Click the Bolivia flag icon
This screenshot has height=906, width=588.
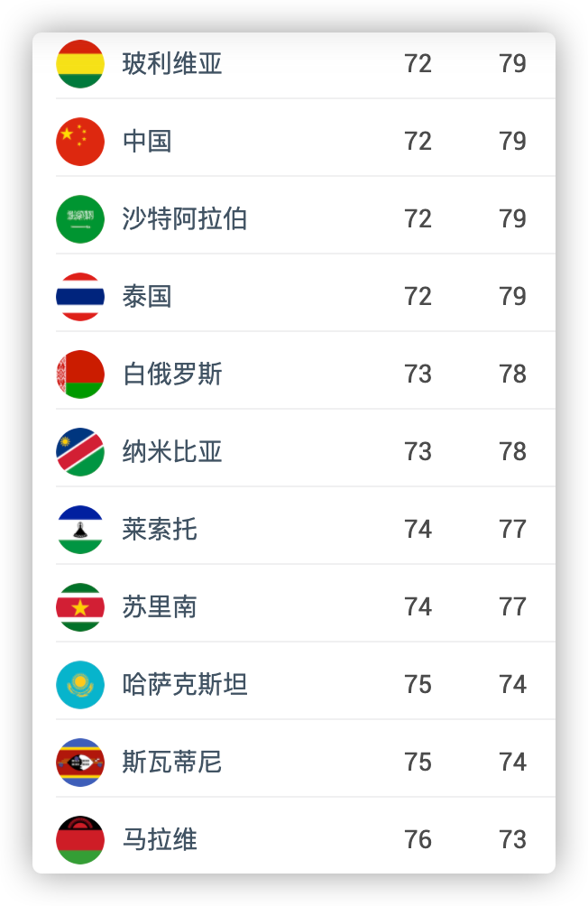pos(80,63)
